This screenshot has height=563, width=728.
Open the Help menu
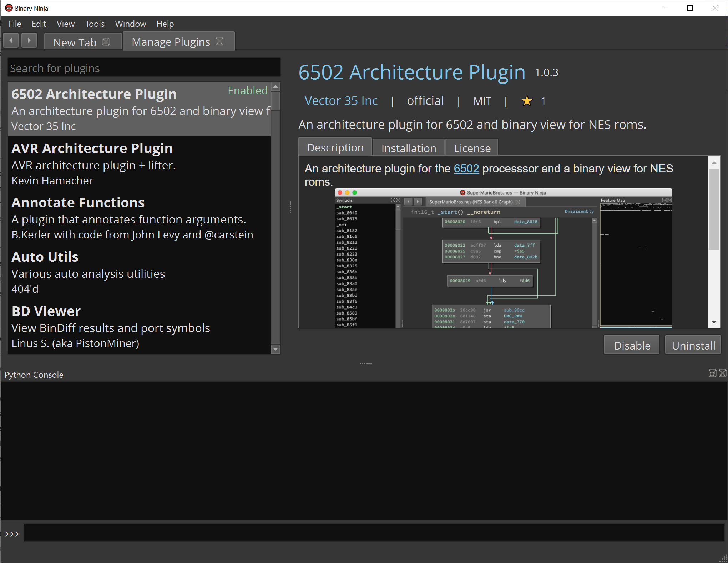pyautogui.click(x=165, y=24)
